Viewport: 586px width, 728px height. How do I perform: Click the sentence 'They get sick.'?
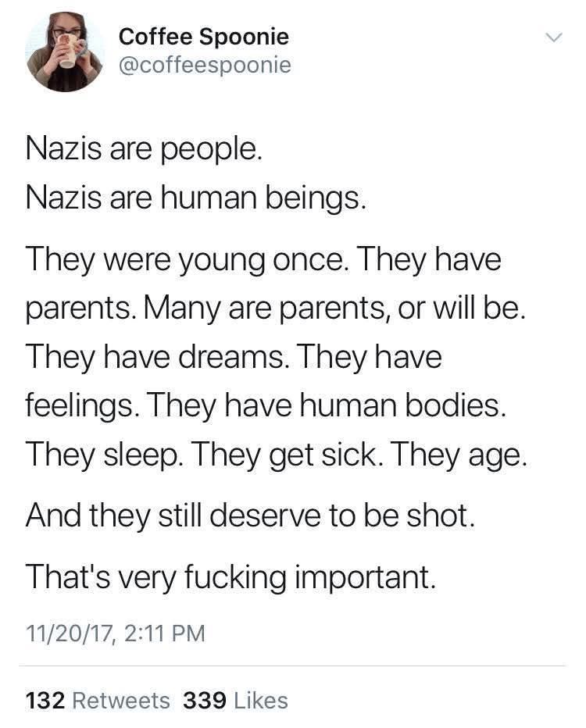[288, 455]
